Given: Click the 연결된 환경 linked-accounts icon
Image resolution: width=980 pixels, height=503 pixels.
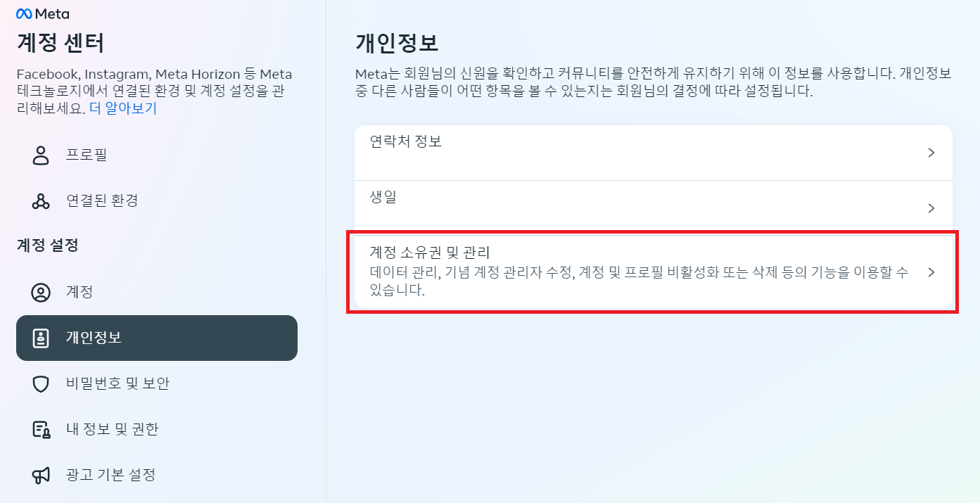Looking at the screenshot, I should [41, 200].
